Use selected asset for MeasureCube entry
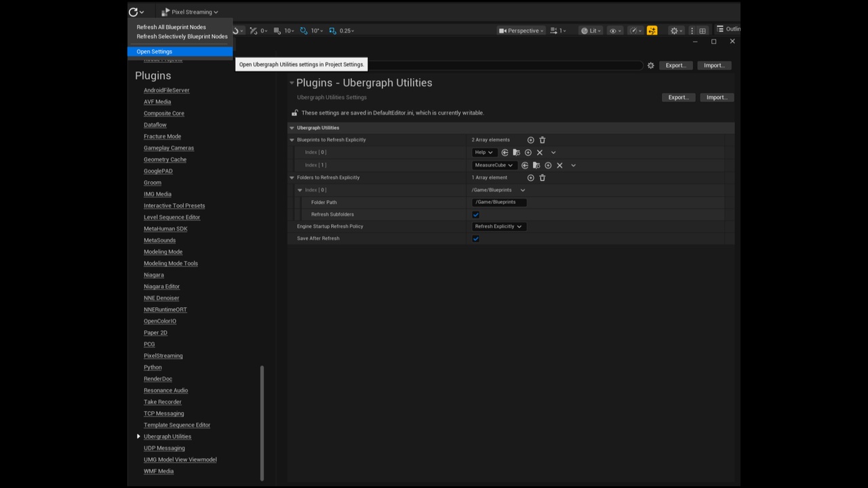868x488 pixels. tap(525, 165)
